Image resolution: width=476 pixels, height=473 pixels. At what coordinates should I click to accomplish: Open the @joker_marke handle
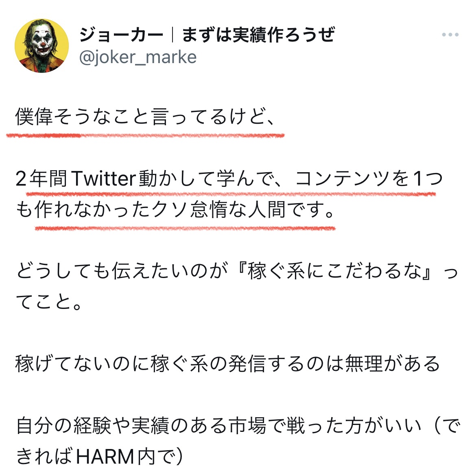pyautogui.click(x=138, y=57)
